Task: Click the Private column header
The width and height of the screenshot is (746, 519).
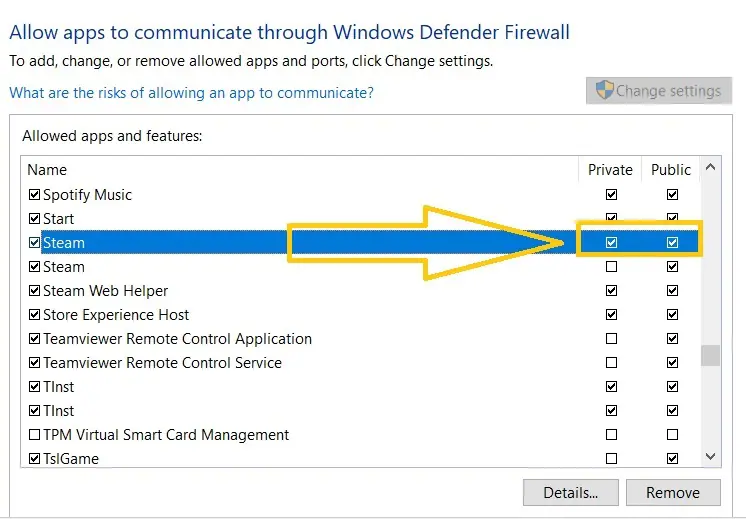Action: pyautogui.click(x=610, y=170)
